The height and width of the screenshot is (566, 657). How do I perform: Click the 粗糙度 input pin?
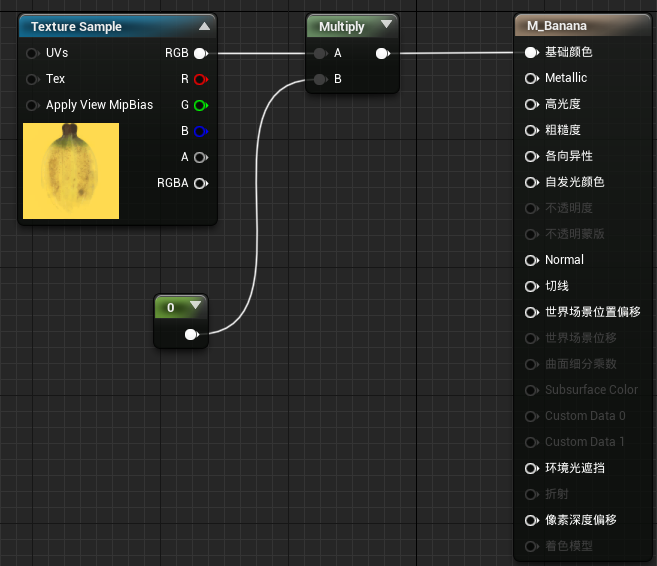click(x=532, y=130)
